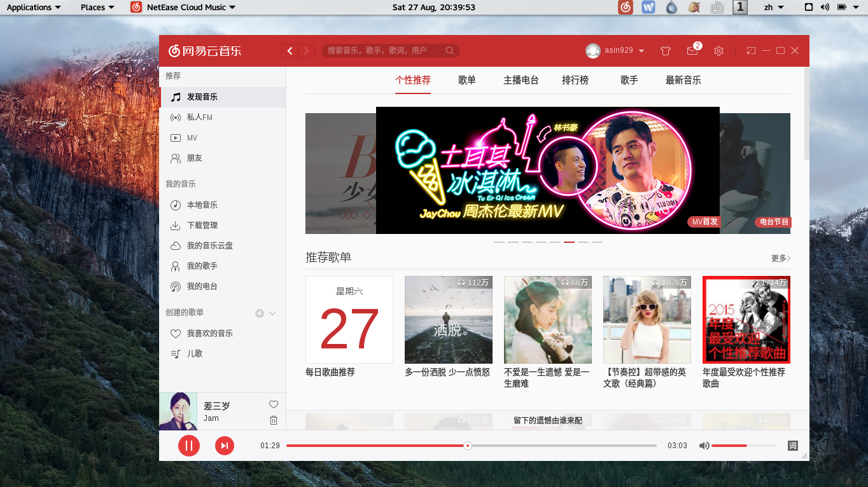Go forward with the right arrow button
This screenshot has height=487, width=868.
pos(307,51)
